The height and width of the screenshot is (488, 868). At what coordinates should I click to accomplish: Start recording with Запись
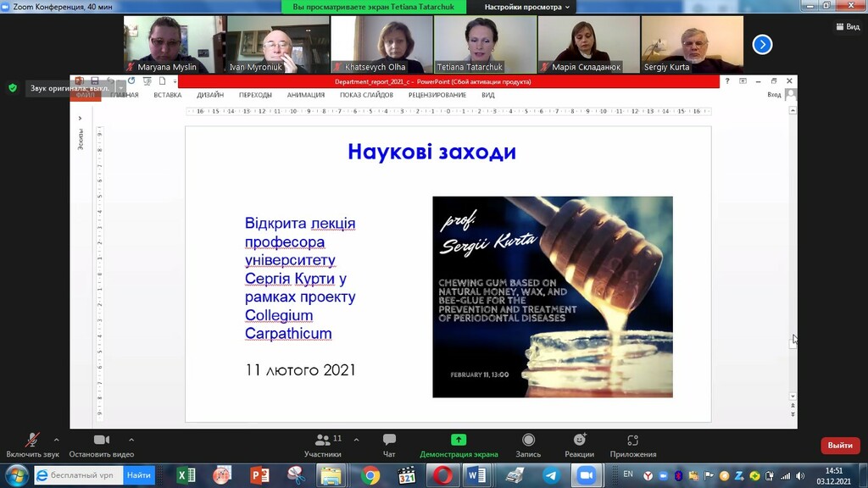point(528,446)
